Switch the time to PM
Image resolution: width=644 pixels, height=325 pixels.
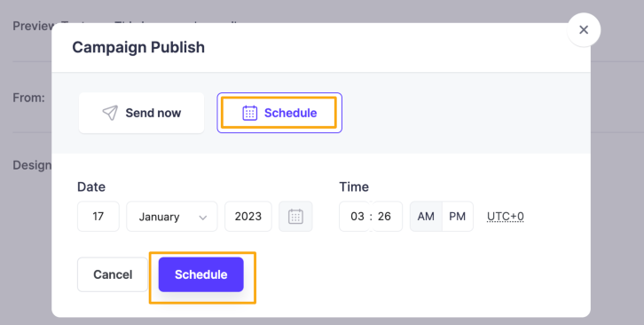pos(458,217)
